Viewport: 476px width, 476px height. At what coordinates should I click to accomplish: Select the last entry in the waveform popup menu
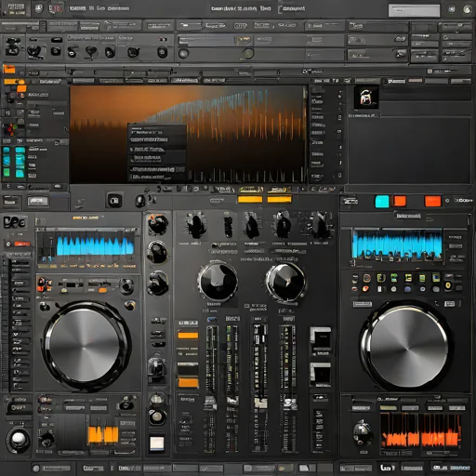[x=150, y=178]
